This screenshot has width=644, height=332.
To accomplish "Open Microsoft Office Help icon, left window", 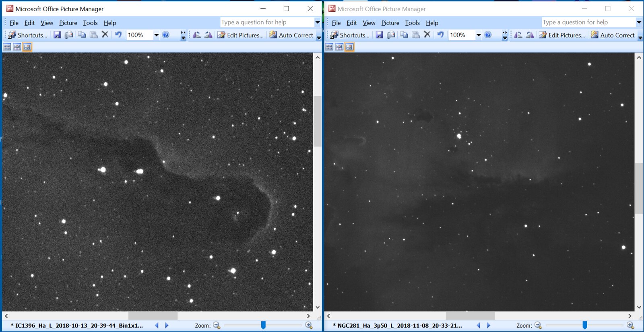I will tap(166, 35).
